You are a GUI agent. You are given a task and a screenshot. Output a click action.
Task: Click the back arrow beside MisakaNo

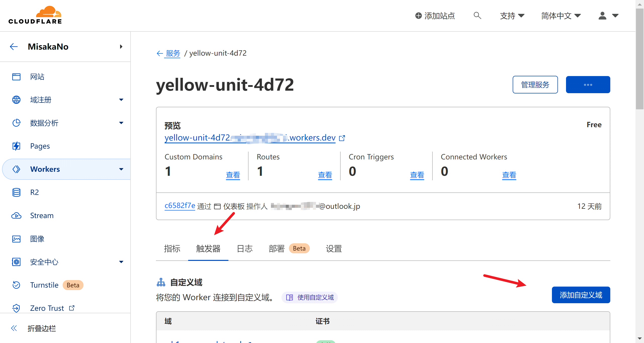coord(14,47)
